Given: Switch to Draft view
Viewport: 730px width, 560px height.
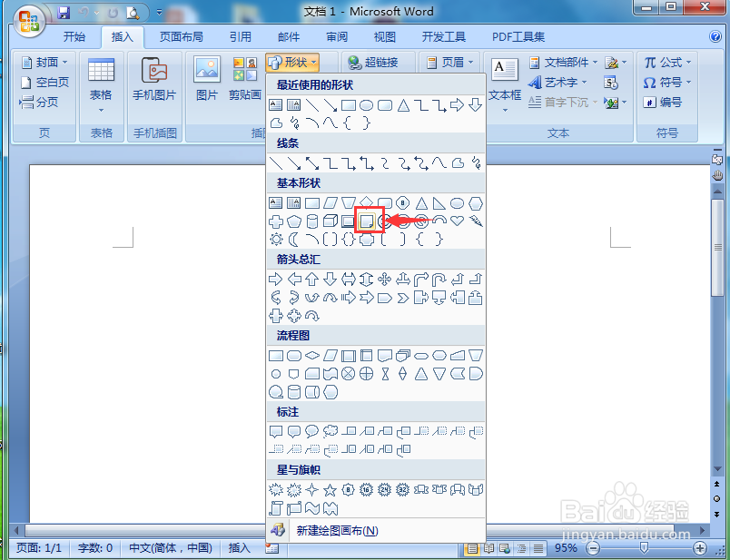Looking at the screenshot, I should point(538,548).
